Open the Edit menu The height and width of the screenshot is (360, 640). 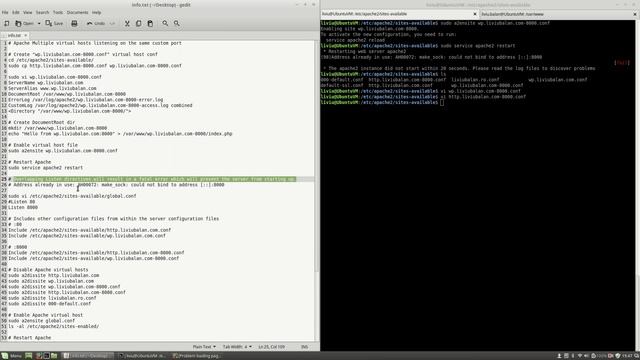click(16, 12)
